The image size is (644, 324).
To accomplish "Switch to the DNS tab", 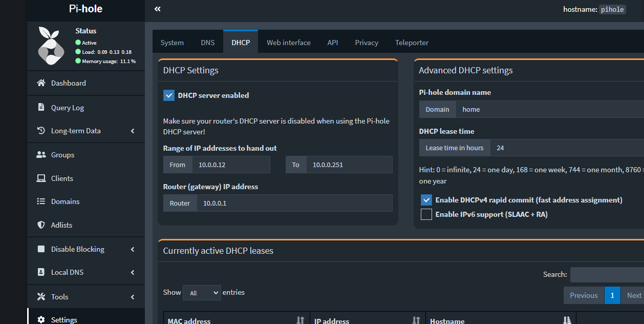I will point(207,42).
